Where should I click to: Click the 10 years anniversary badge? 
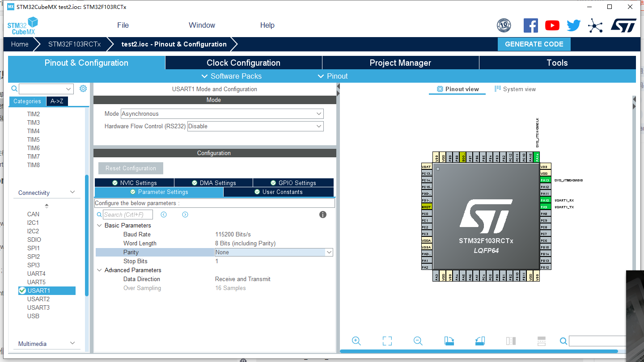coord(504,25)
